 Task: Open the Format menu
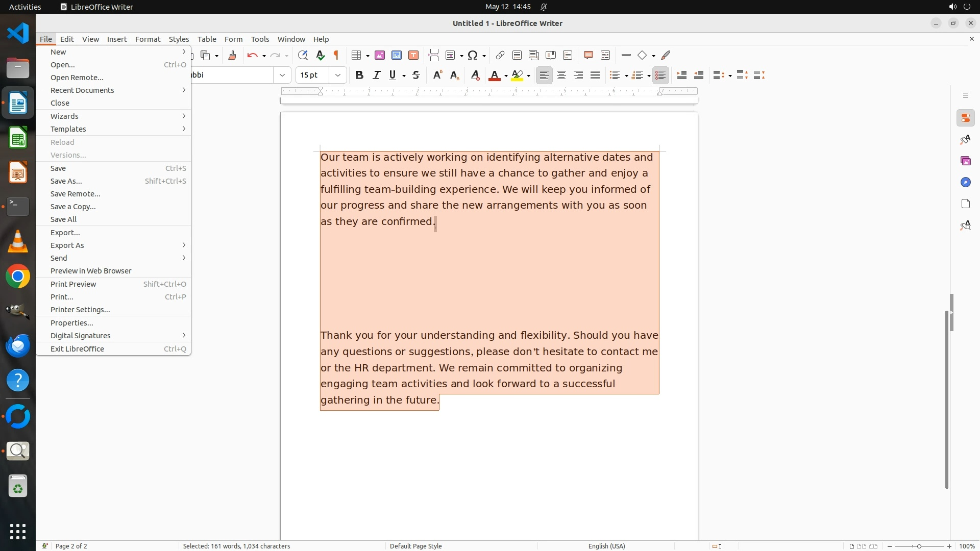click(148, 39)
